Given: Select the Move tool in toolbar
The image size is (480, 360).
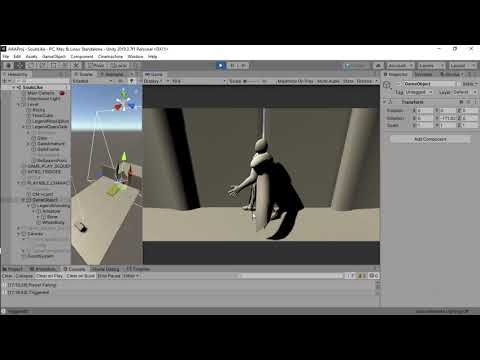Looking at the screenshot, I should [x=20, y=66].
